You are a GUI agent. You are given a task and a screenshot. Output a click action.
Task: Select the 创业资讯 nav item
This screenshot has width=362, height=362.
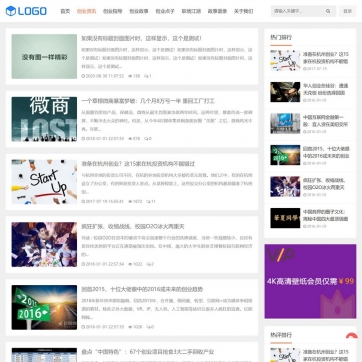[86, 11]
